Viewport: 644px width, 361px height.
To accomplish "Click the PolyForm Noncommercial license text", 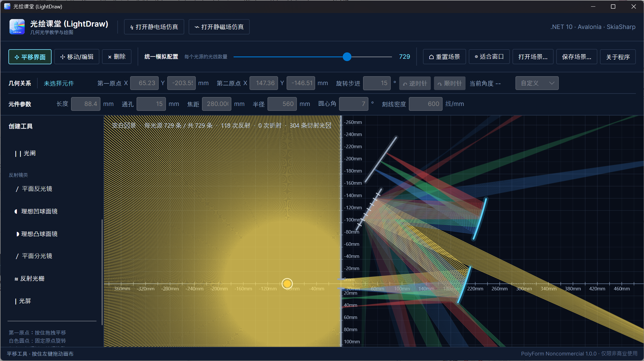I will coord(579,354).
